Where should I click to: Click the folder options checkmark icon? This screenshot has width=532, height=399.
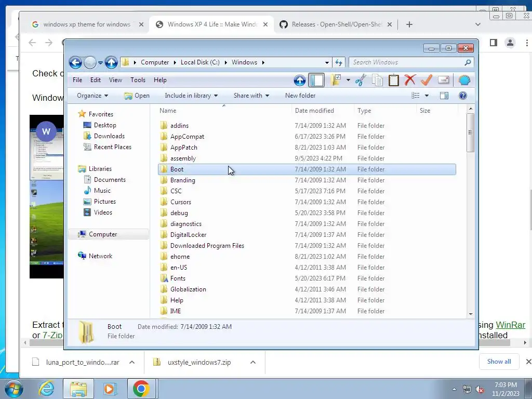[336, 81]
